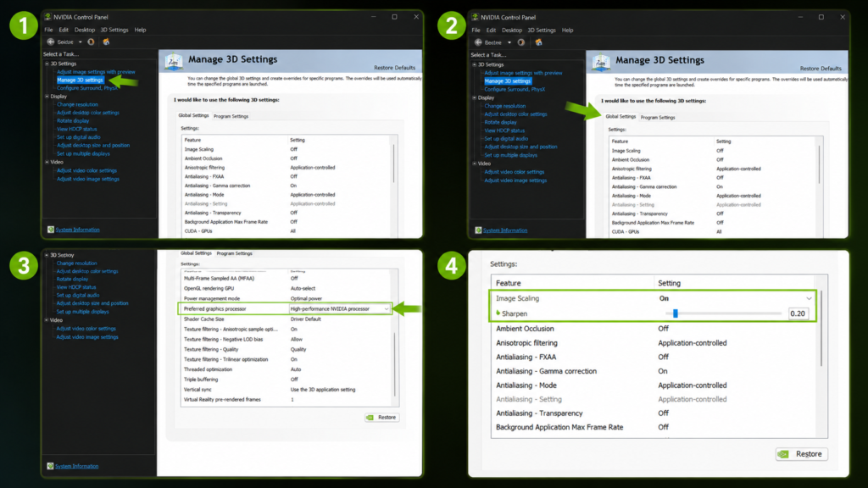Switch to Program Settings tab in top-left window
The width and height of the screenshot is (868, 488).
pos(231,116)
